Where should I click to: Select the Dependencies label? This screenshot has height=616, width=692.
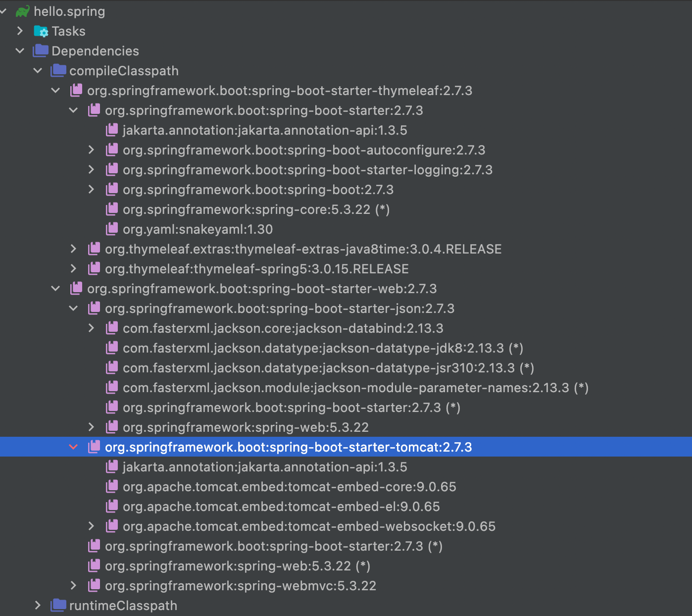click(95, 51)
